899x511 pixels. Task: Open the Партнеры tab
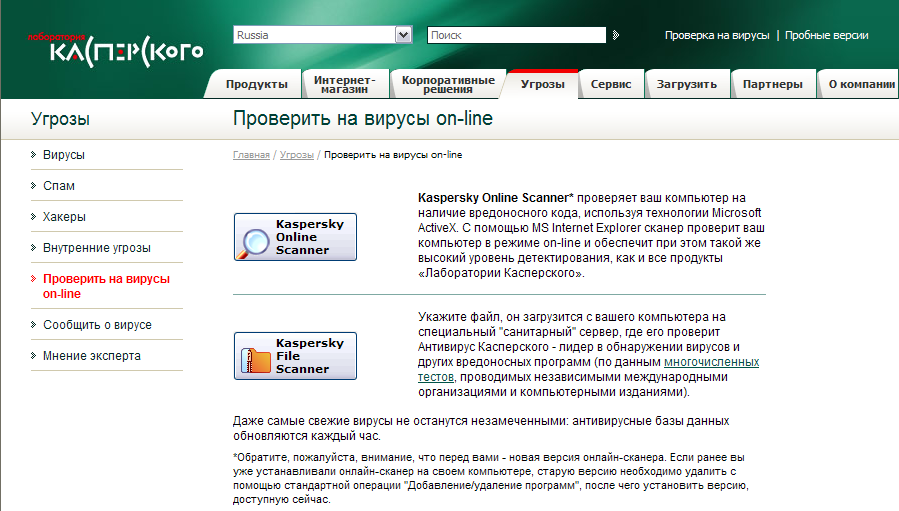click(x=773, y=84)
